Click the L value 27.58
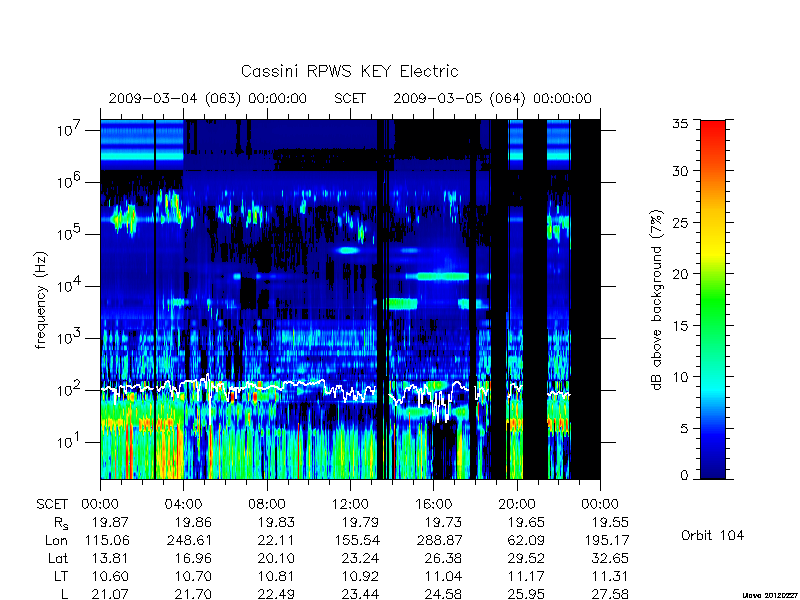The height and width of the screenshot is (600, 800). pos(610,594)
